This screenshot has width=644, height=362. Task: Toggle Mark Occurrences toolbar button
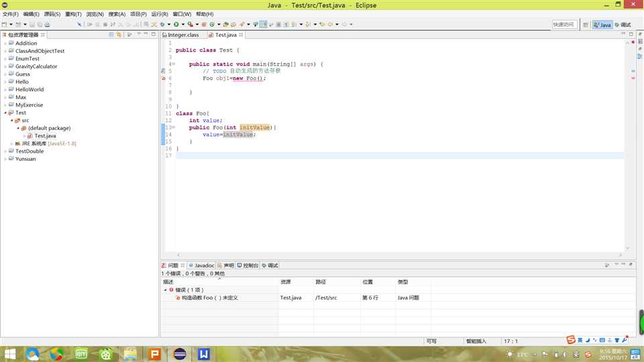pyautogui.click(x=263, y=25)
